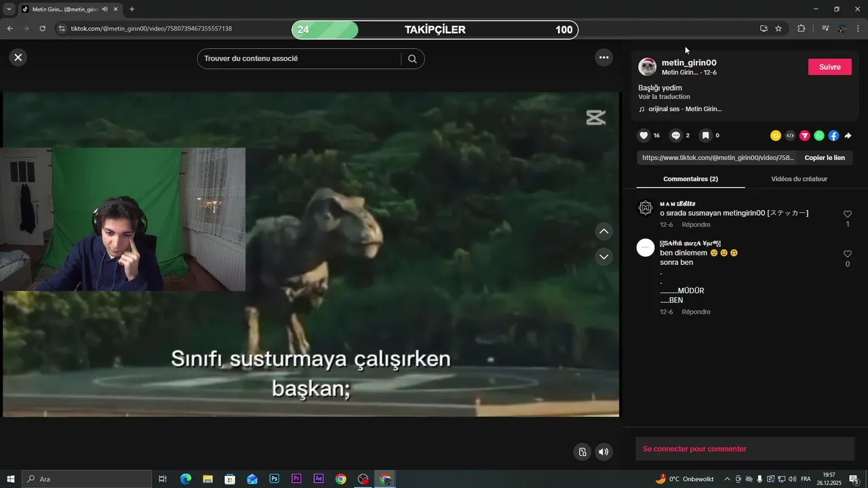868x488 pixels.
Task: Share the video to Facebook
Action: coord(833,136)
